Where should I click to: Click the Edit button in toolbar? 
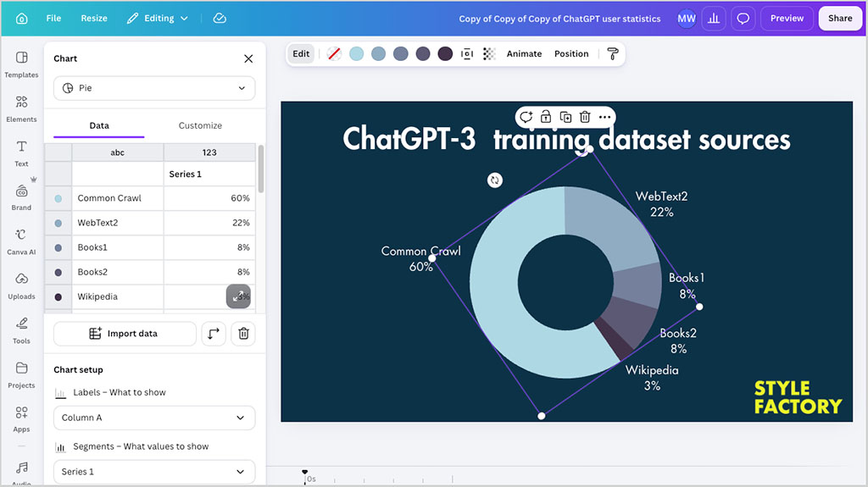pyautogui.click(x=301, y=53)
